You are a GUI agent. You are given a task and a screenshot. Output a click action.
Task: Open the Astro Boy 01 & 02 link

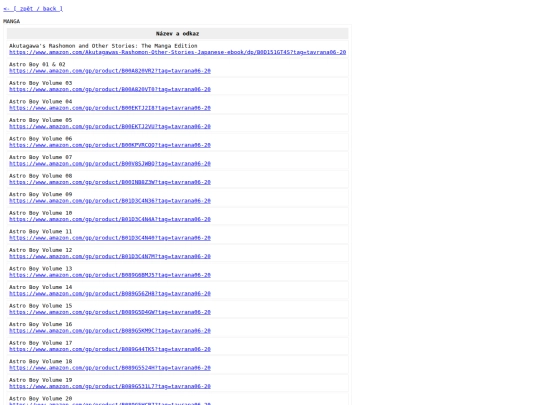(x=110, y=71)
